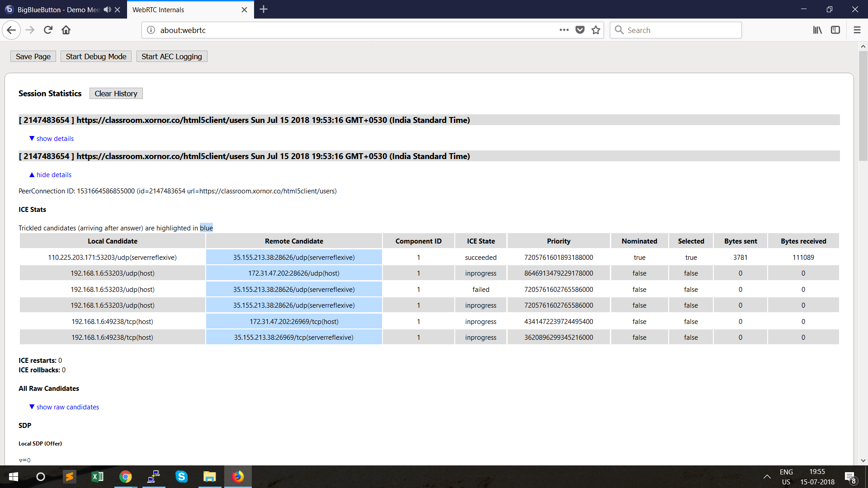This screenshot has height=488, width=868.
Task: Reload the WebRTC Internals page
Action: [x=48, y=30]
